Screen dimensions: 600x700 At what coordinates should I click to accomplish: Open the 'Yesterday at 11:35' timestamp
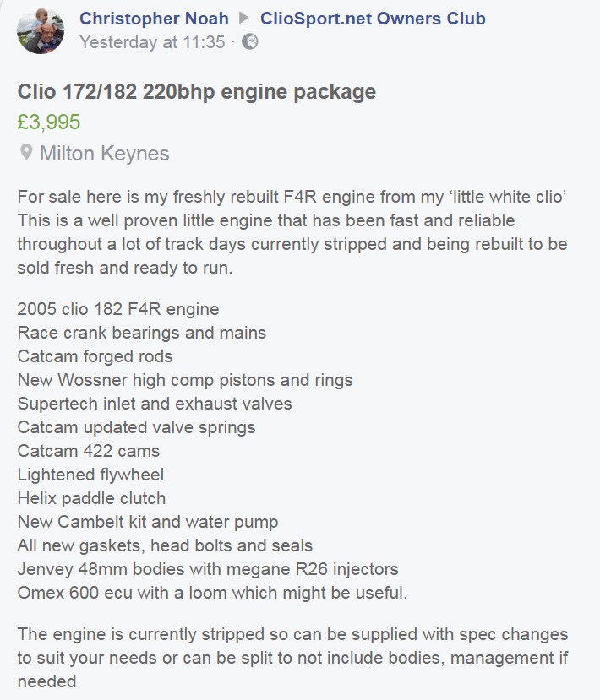coord(152,41)
